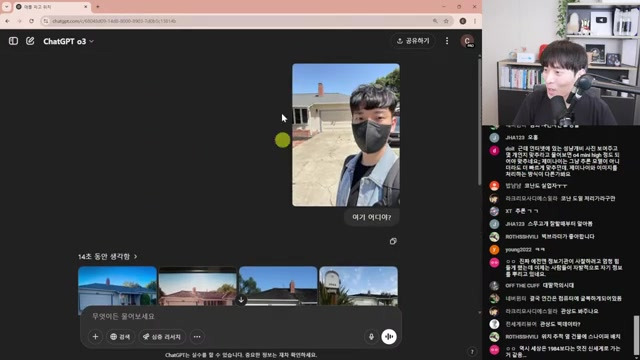640x360 pixels.
Task: Open fourth thumbnail with street sign
Action: tap(358, 287)
